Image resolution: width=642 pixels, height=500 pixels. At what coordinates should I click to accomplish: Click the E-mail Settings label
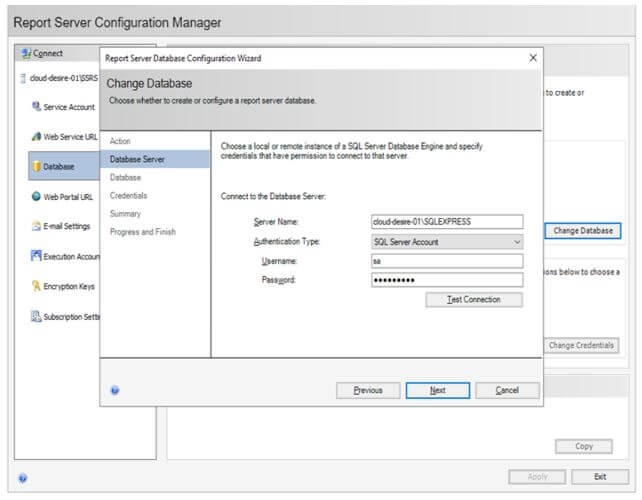[67, 226]
